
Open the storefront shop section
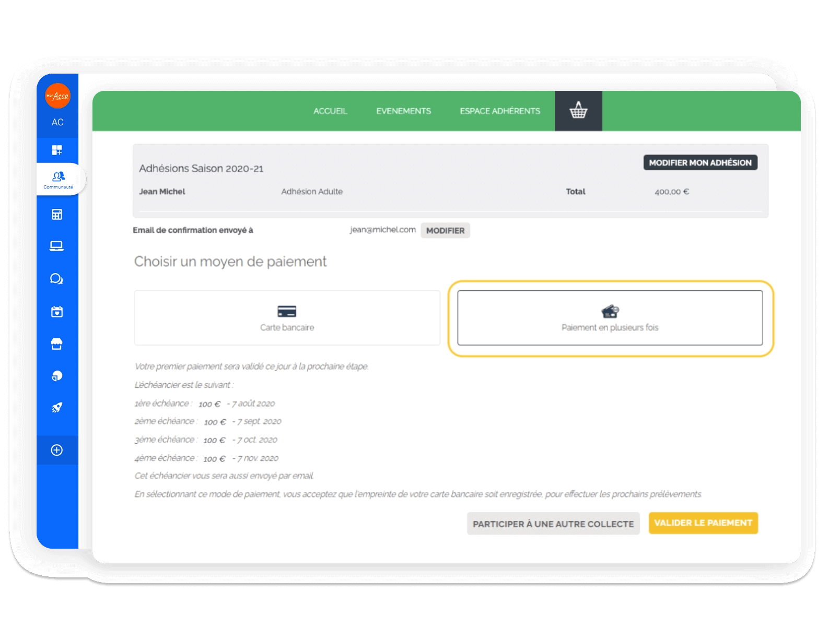pyautogui.click(x=57, y=343)
